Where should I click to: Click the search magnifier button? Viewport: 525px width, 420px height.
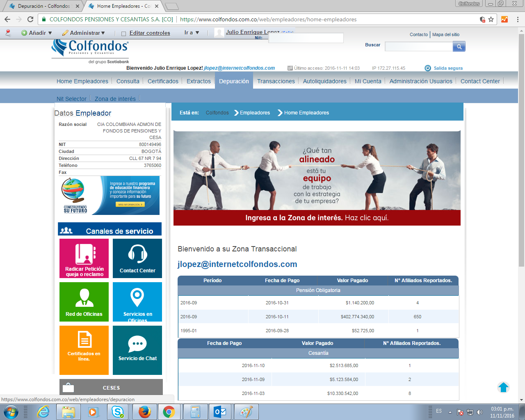pos(459,47)
